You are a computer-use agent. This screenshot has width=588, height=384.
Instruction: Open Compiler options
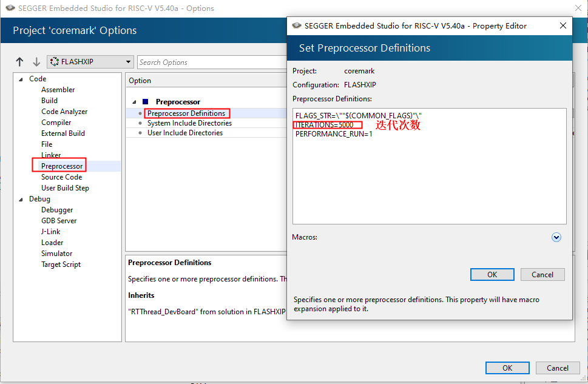[56, 123]
